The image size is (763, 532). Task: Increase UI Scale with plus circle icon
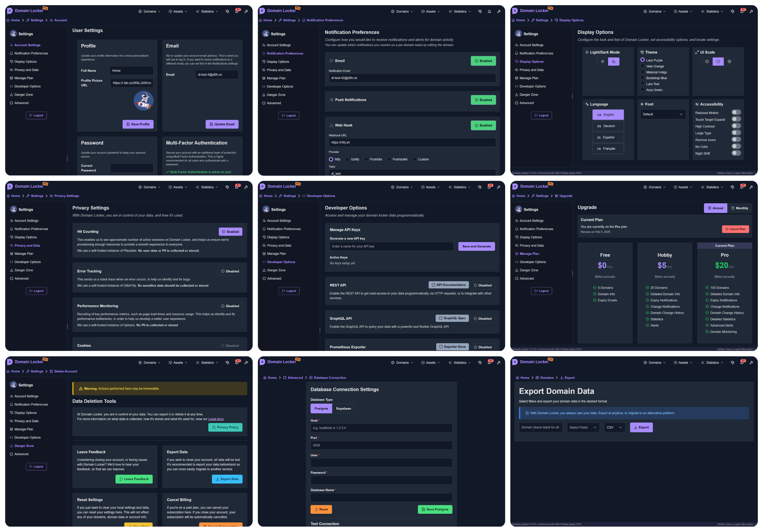729,61
